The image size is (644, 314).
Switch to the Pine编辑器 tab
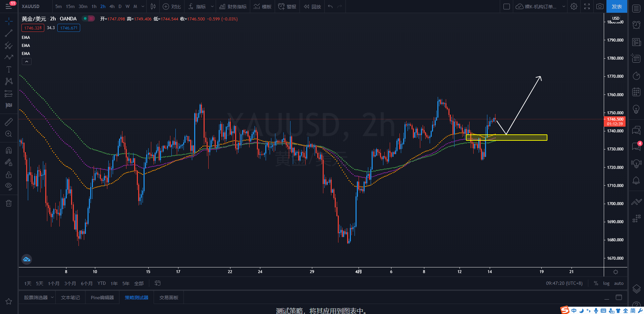[x=102, y=298]
